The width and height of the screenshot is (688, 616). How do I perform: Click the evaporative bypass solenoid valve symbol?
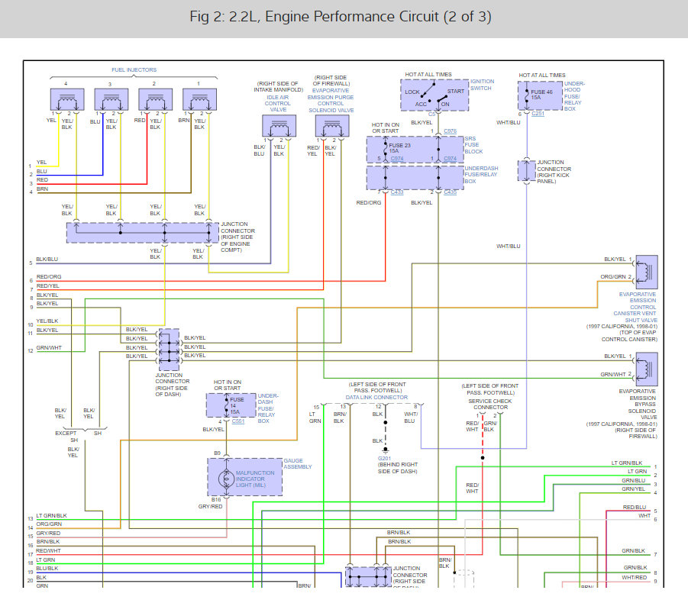pyautogui.click(x=647, y=369)
